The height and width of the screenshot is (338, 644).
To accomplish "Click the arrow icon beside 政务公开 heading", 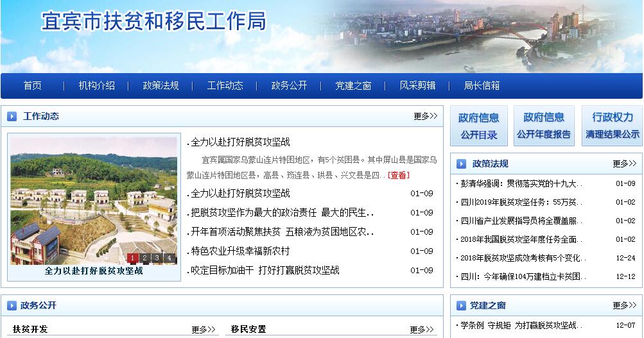I will click(12, 305).
